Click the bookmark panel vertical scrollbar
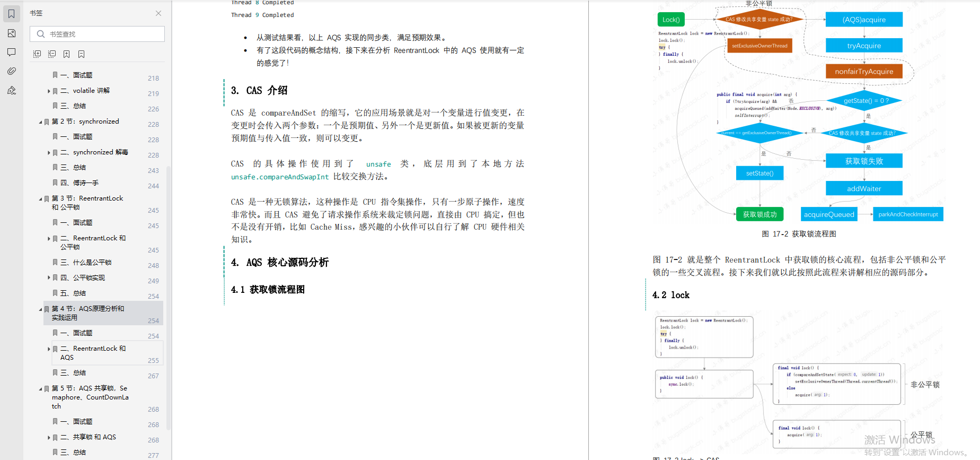This screenshot has width=980, height=460. 169,297
